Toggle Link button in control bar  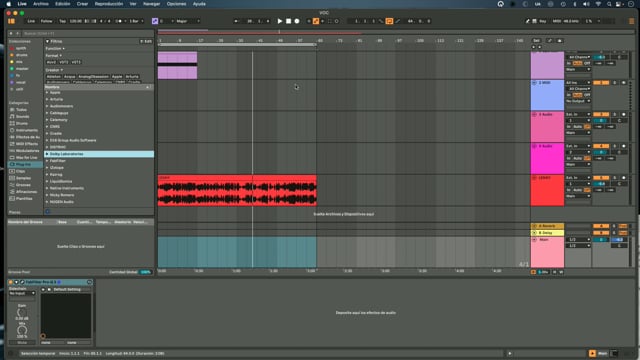[31, 21]
